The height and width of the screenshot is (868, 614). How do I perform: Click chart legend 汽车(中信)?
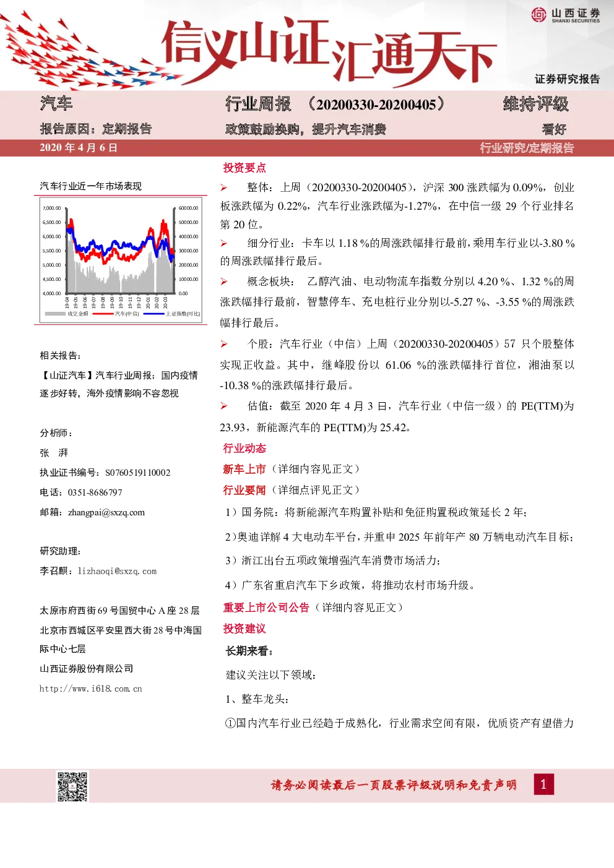(x=117, y=314)
